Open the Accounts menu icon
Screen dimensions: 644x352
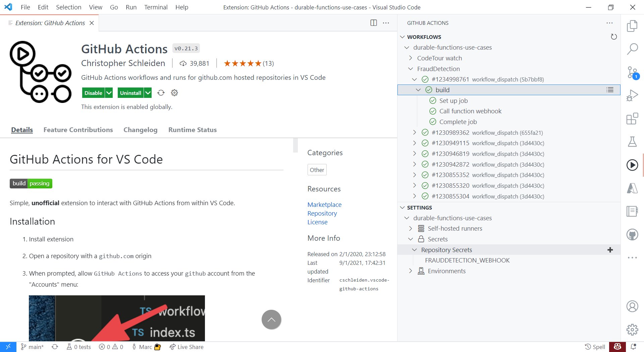pyautogui.click(x=632, y=306)
